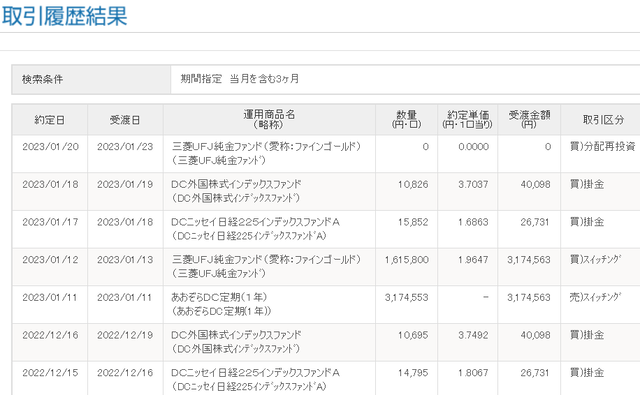Click the 数量 column header
Screen dimensions: 640x395
(x=407, y=120)
